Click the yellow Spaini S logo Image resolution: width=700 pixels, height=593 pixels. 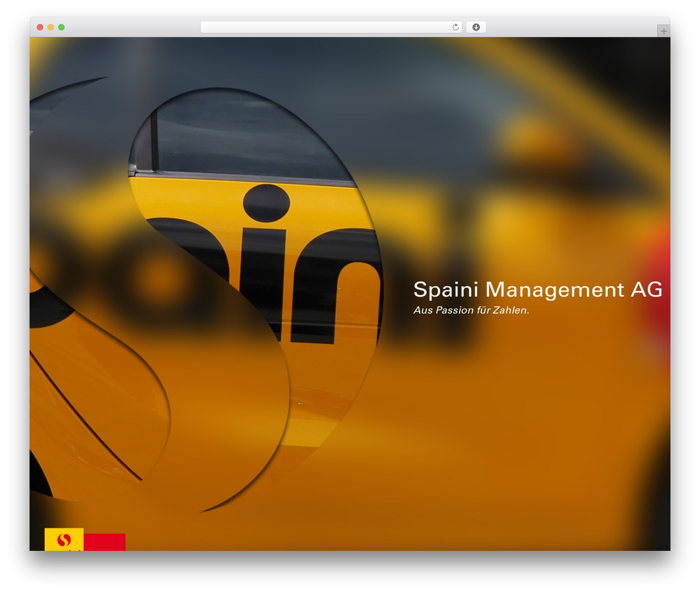[64, 539]
